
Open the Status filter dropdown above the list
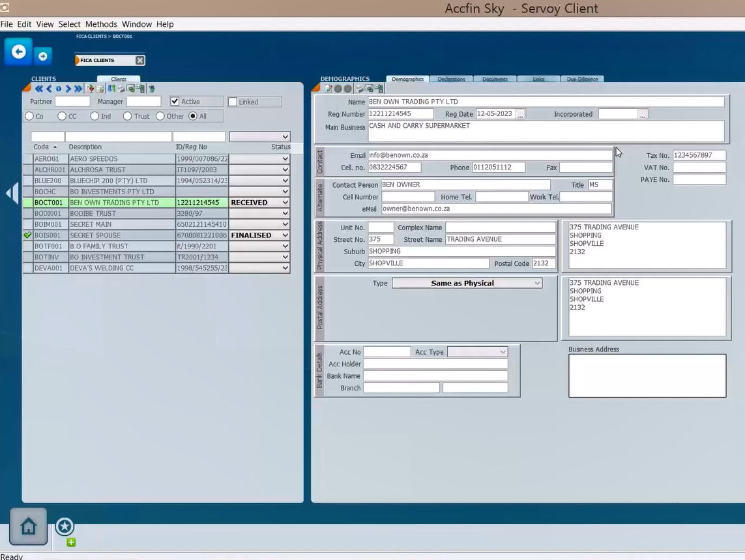coord(259,137)
